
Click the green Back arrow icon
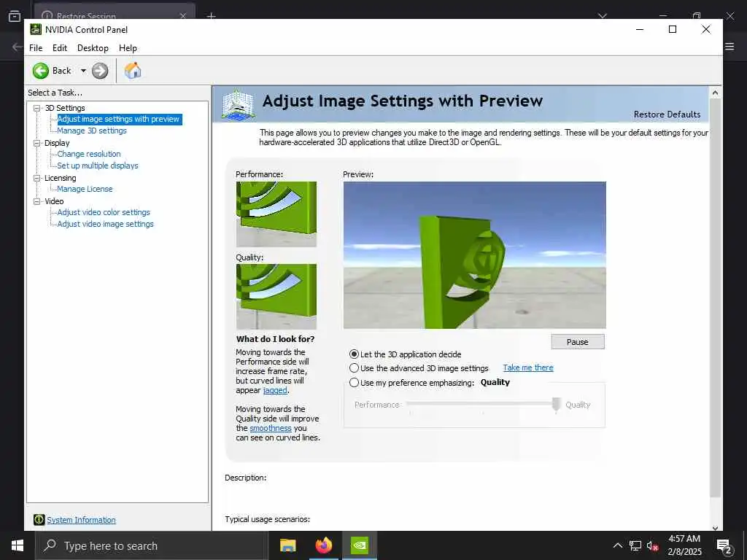(41, 71)
